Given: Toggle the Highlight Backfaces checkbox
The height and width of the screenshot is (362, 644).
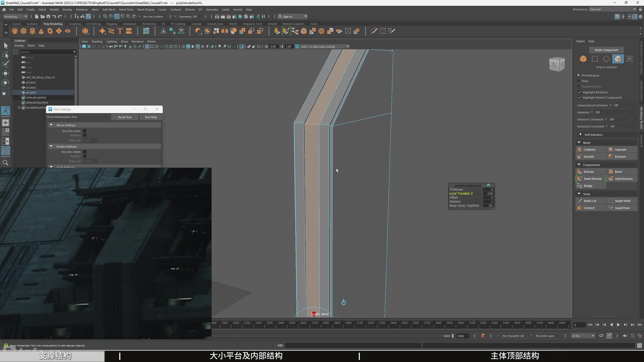Looking at the screenshot, I should 580,92.
